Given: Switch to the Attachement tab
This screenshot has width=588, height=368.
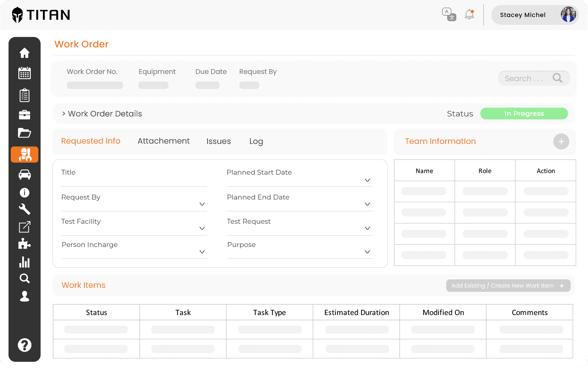Looking at the screenshot, I should click(163, 141).
